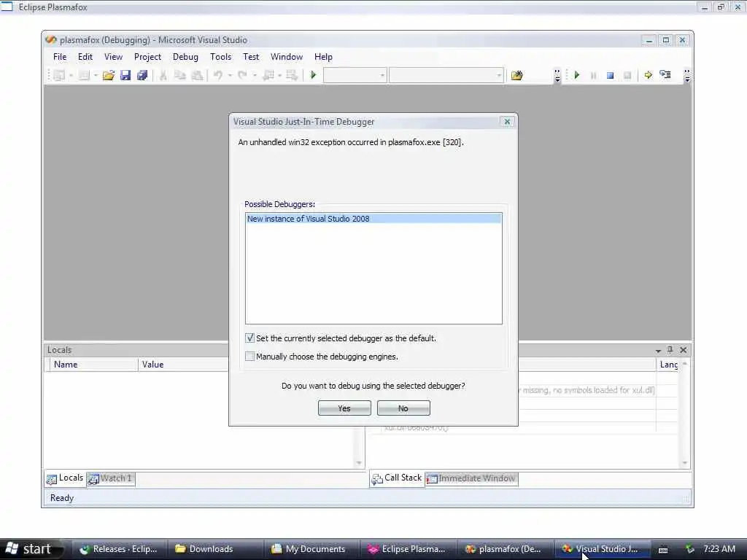Screen dimensions: 747x560
Task: Open the Redo history dropdown arrow
Action: 255,75
